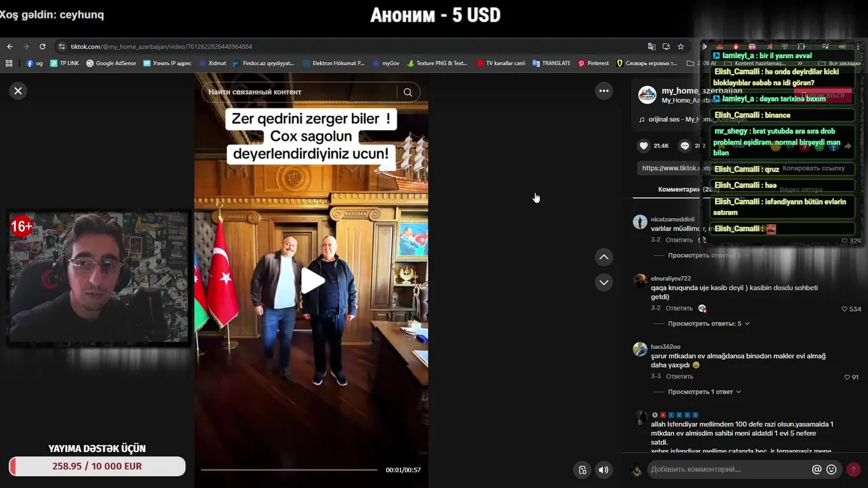Switch to the 'Комментарии (282)' tab
The height and width of the screenshot is (488, 868).
point(688,190)
